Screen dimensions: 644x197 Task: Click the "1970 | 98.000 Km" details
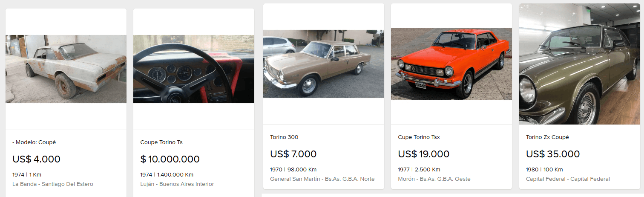pos(293,169)
